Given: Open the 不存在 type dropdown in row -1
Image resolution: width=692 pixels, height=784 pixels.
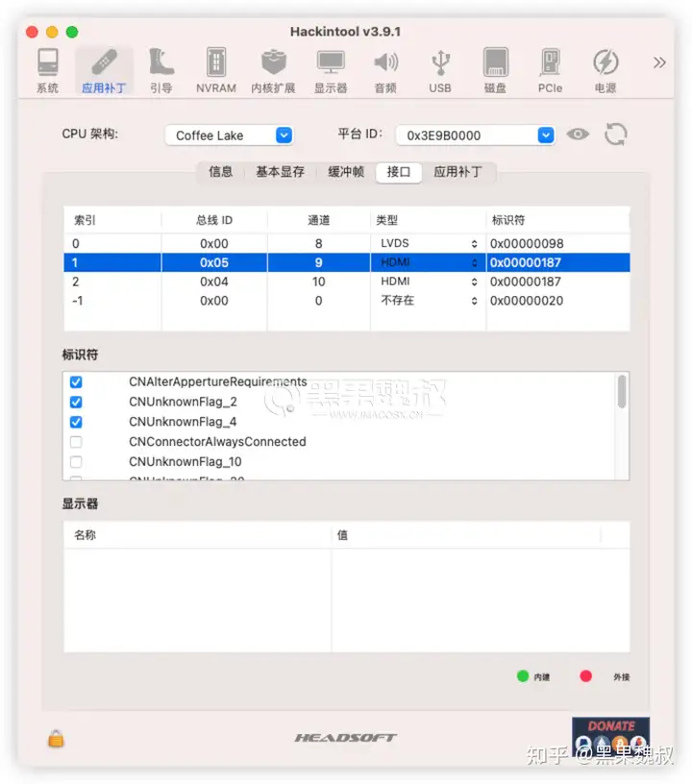Looking at the screenshot, I should (x=428, y=301).
